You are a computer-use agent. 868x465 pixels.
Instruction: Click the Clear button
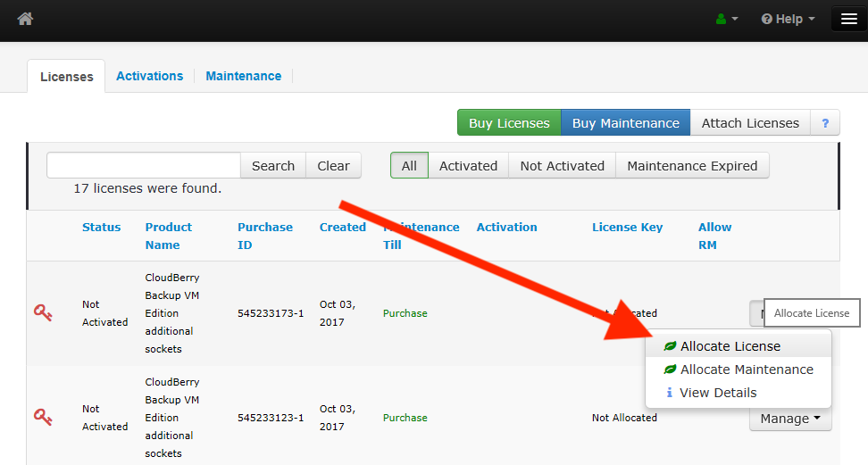point(333,165)
